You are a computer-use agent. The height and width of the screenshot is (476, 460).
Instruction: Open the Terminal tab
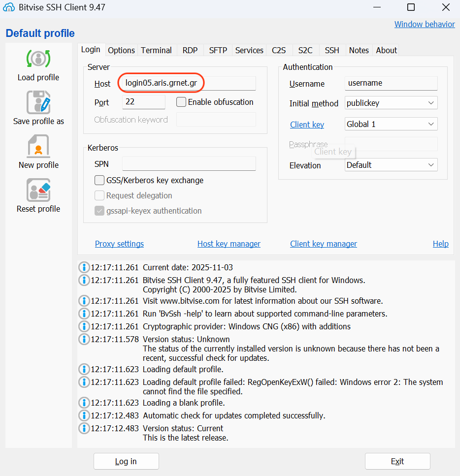(156, 50)
